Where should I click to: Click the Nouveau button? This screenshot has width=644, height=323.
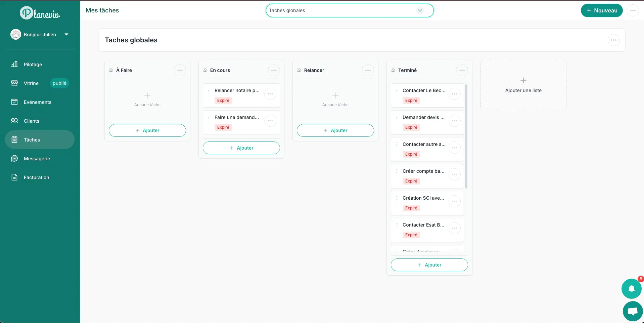click(x=602, y=10)
